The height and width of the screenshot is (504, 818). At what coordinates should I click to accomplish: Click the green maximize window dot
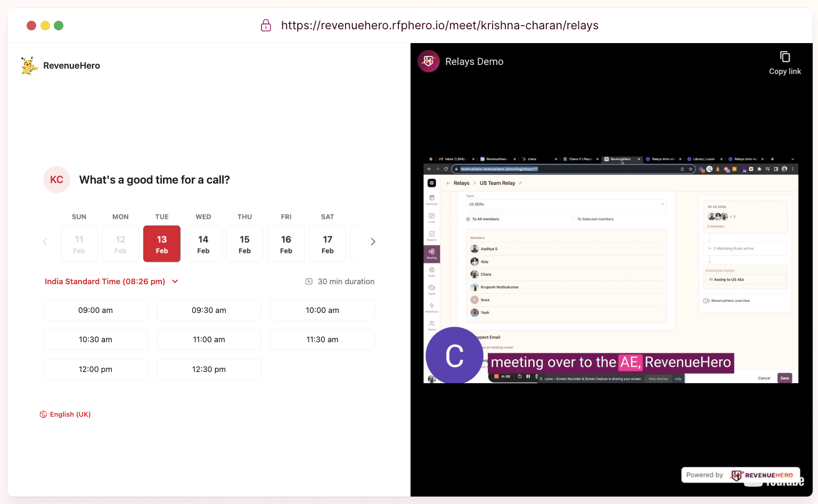pyautogui.click(x=59, y=26)
